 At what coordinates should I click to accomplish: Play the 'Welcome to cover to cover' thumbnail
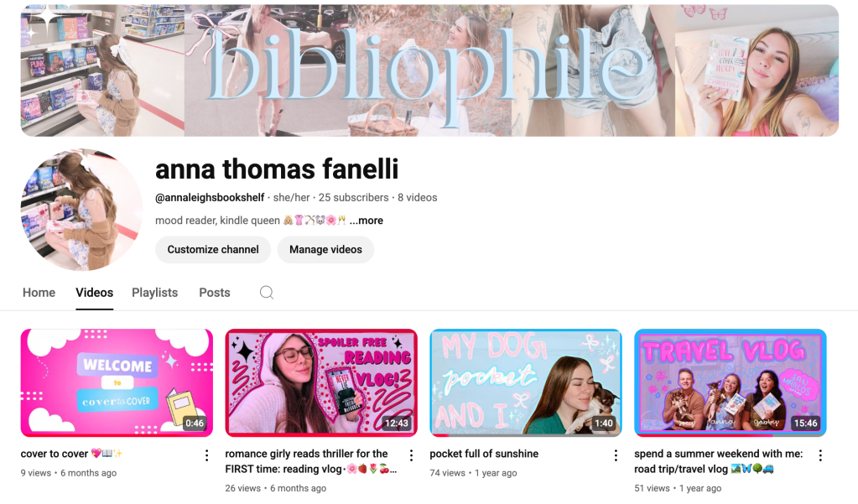[117, 382]
